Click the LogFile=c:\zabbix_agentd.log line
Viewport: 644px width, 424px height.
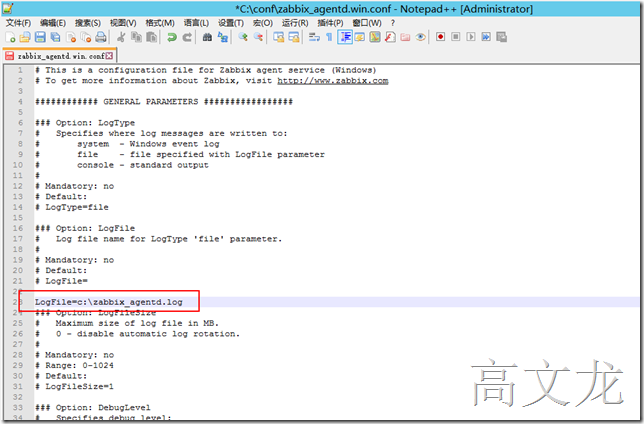(x=108, y=302)
